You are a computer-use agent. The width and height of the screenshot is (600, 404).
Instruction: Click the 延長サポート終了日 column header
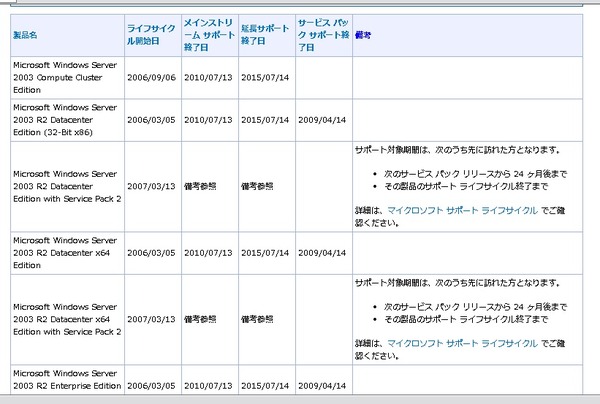pyautogui.click(x=265, y=34)
